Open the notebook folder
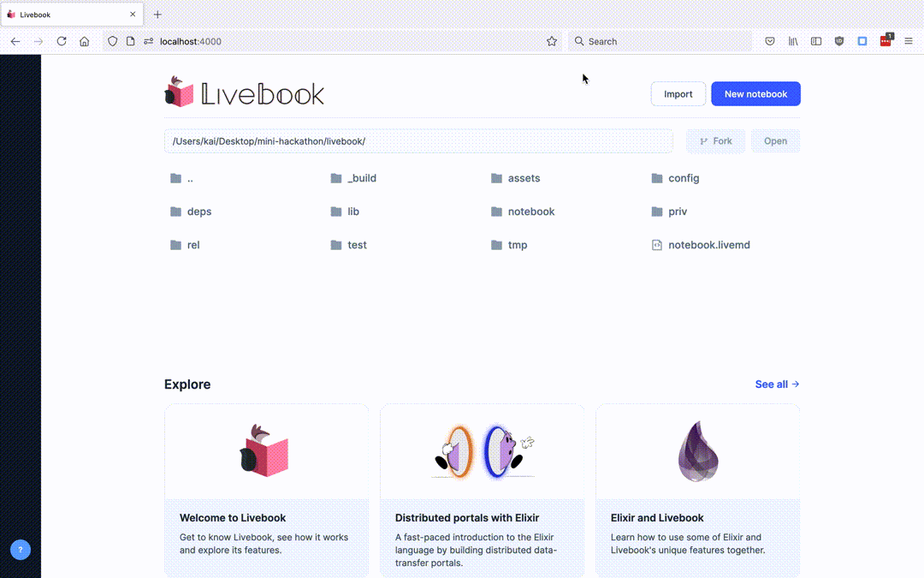 [523, 212]
